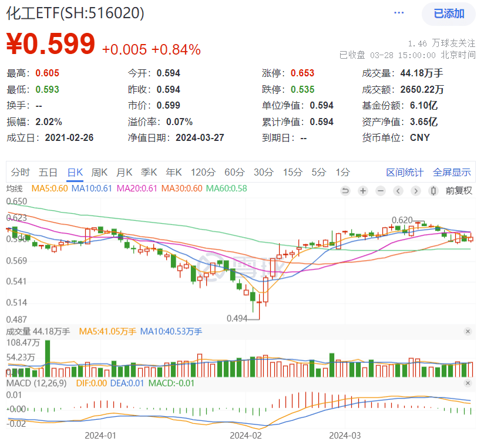Dismiss the 成交量 volume panel via its × toggle
The image size is (484, 448).
(x=468, y=331)
